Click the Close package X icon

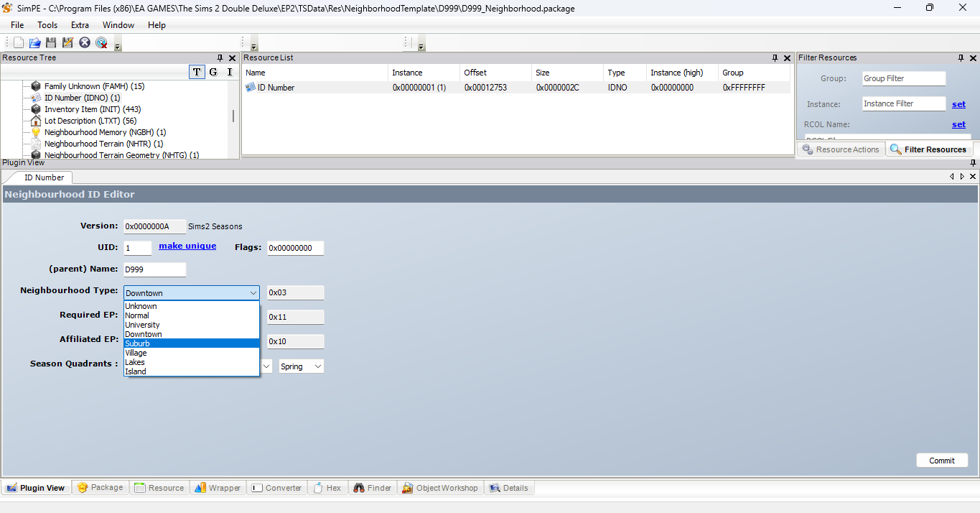[x=85, y=43]
